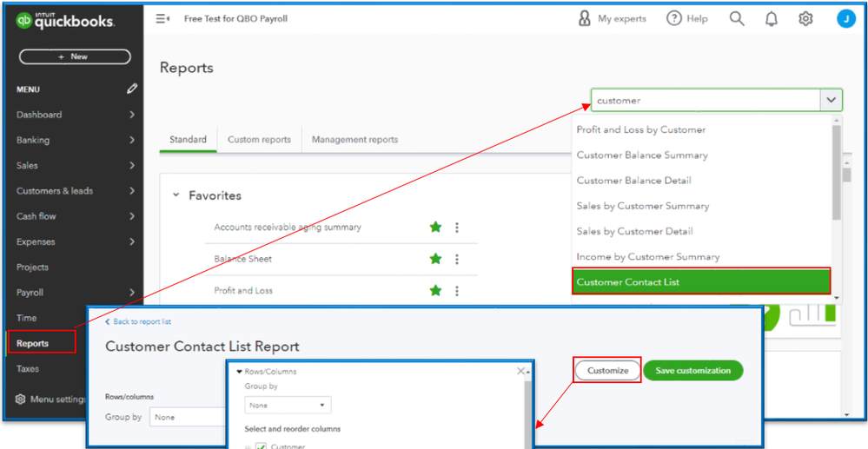Open more options for Accounts receivable aging summary
This screenshot has height=449, width=868.
pyautogui.click(x=457, y=227)
